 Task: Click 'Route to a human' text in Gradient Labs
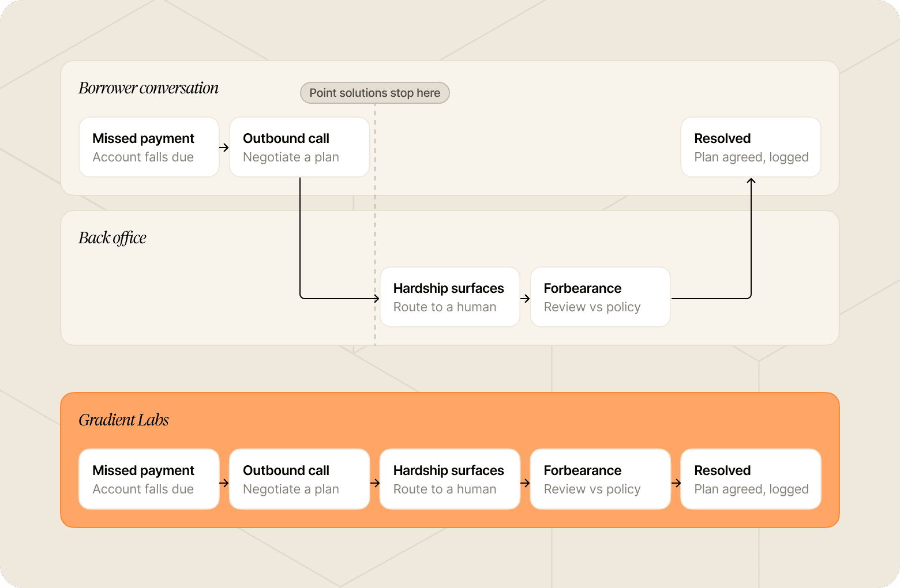click(445, 489)
